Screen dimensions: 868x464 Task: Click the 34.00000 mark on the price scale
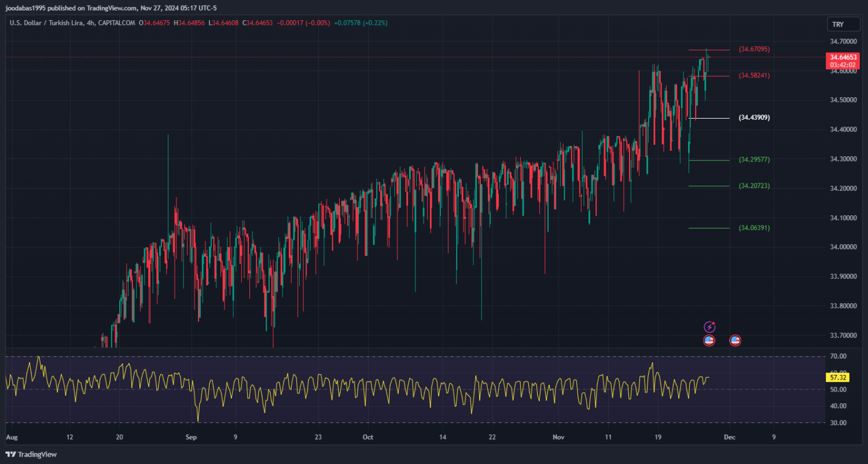pyautogui.click(x=843, y=248)
